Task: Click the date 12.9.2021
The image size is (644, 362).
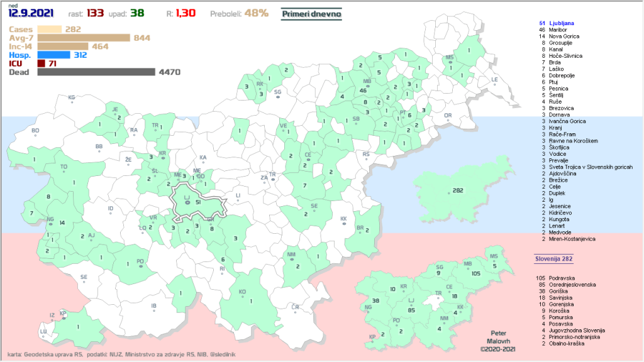Action: pos(31,13)
